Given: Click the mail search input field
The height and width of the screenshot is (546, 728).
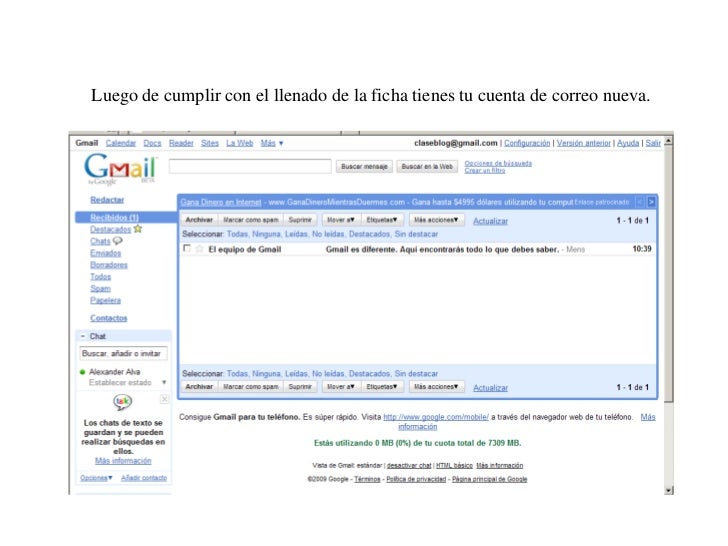Looking at the screenshot, I should tap(250, 166).
